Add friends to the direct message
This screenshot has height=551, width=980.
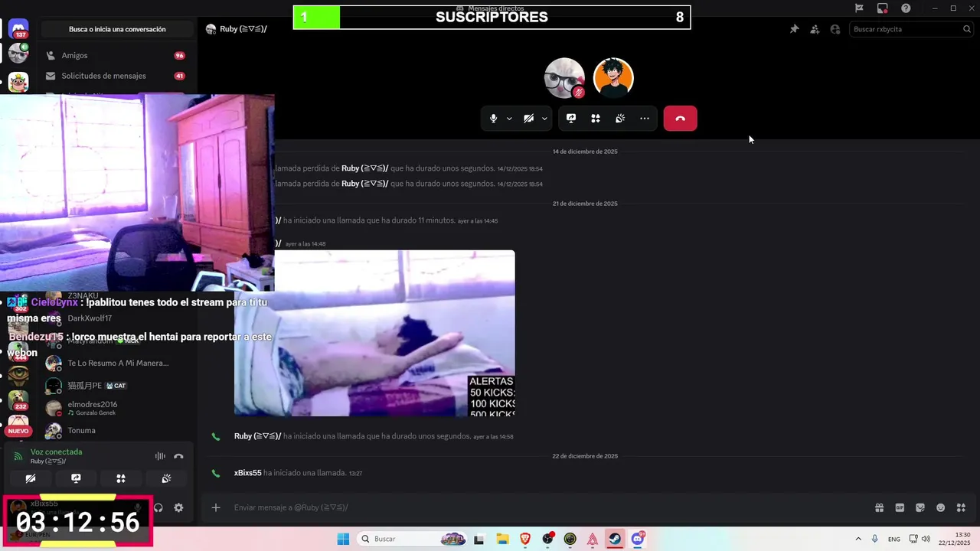(x=815, y=29)
